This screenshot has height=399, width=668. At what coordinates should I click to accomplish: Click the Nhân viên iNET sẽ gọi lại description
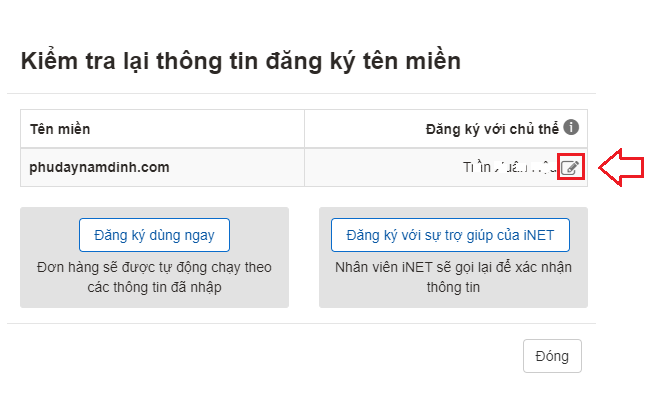click(x=453, y=277)
